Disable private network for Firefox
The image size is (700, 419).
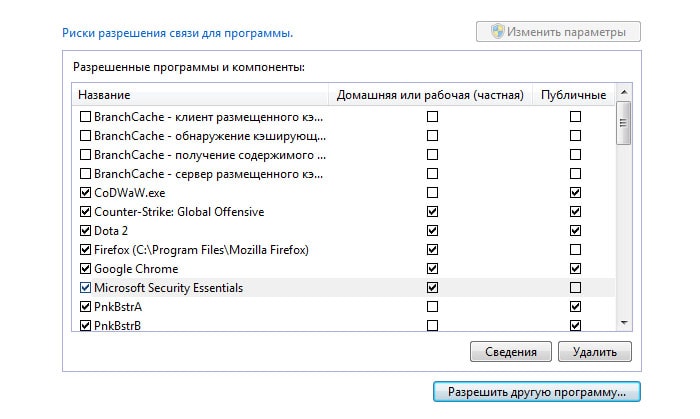(x=432, y=249)
